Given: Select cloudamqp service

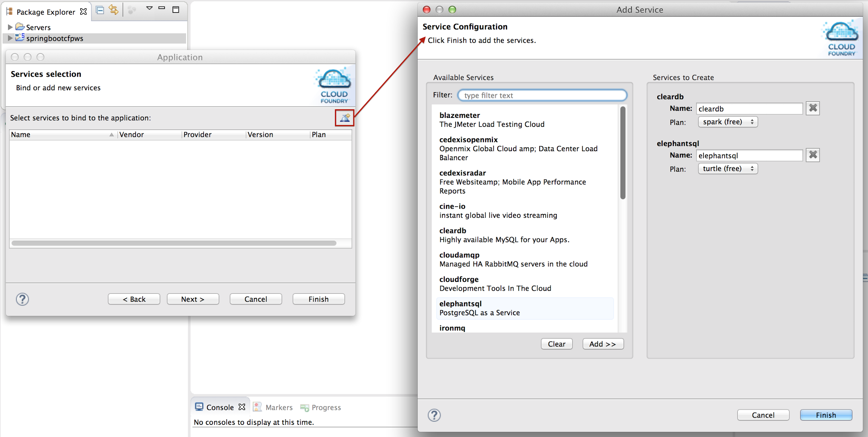Looking at the screenshot, I should [x=524, y=259].
